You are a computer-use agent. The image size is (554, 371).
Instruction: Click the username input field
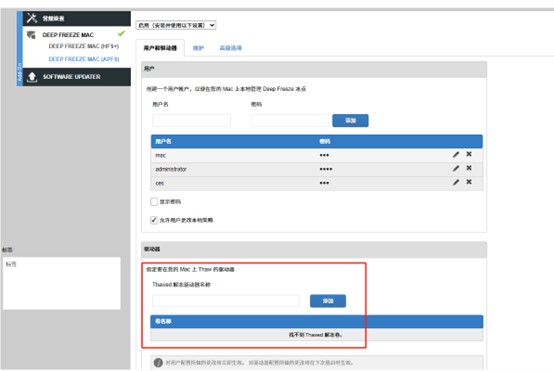pyautogui.click(x=191, y=120)
